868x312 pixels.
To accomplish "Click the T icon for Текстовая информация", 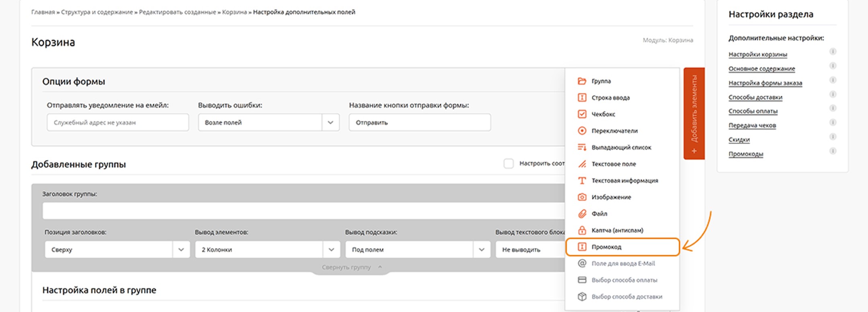I will (x=582, y=181).
